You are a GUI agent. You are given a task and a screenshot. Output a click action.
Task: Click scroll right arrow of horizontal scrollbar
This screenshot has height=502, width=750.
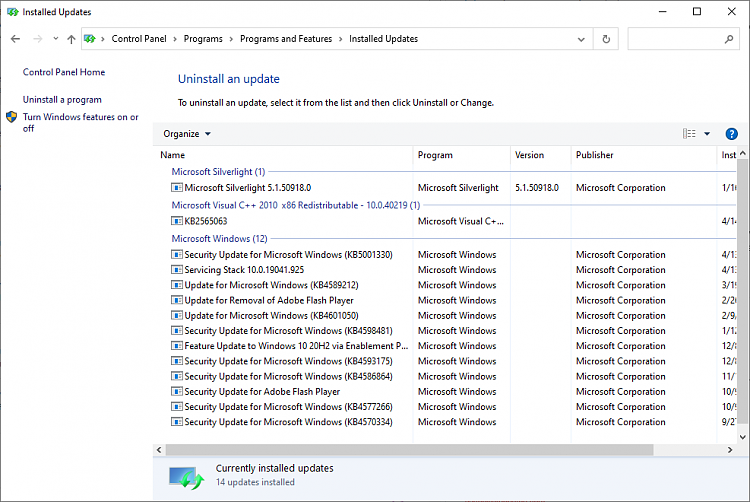tap(730, 450)
